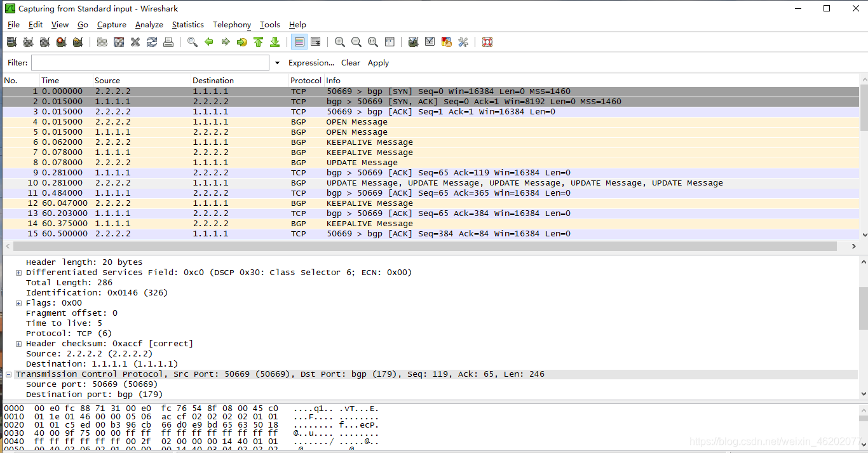
Task: Collapse Transmission Control Protocol section
Action: (9, 374)
